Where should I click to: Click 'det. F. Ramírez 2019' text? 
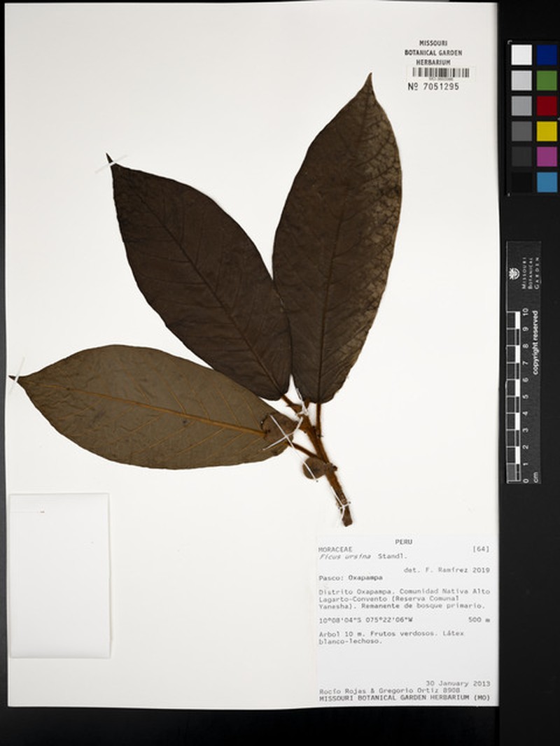pos(447,570)
